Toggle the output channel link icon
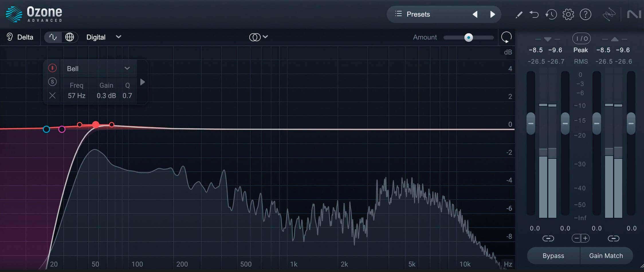The height and width of the screenshot is (272, 644). [x=613, y=238]
